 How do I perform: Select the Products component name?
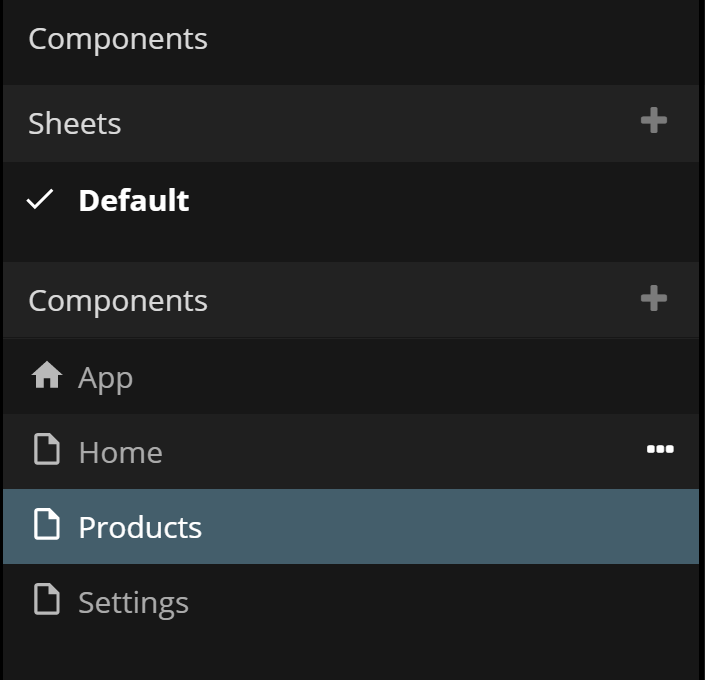pos(140,527)
